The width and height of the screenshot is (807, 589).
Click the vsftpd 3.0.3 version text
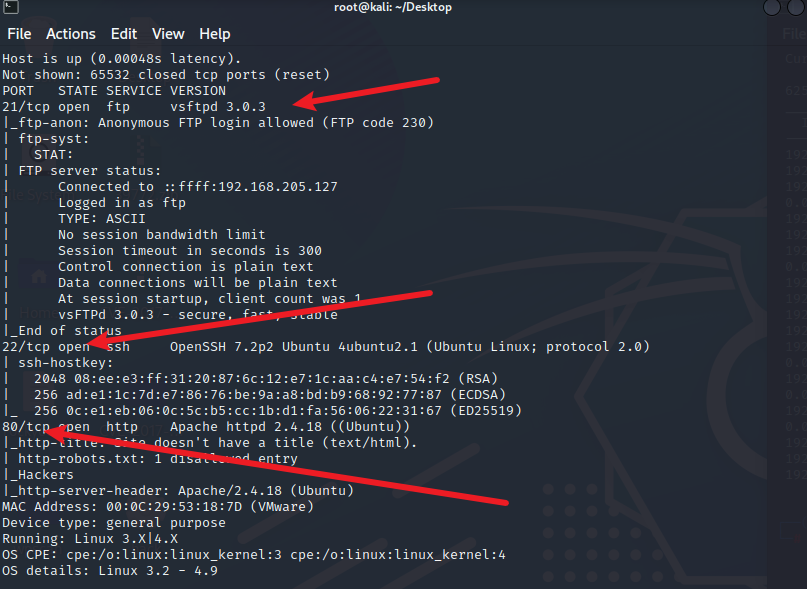click(x=218, y=107)
